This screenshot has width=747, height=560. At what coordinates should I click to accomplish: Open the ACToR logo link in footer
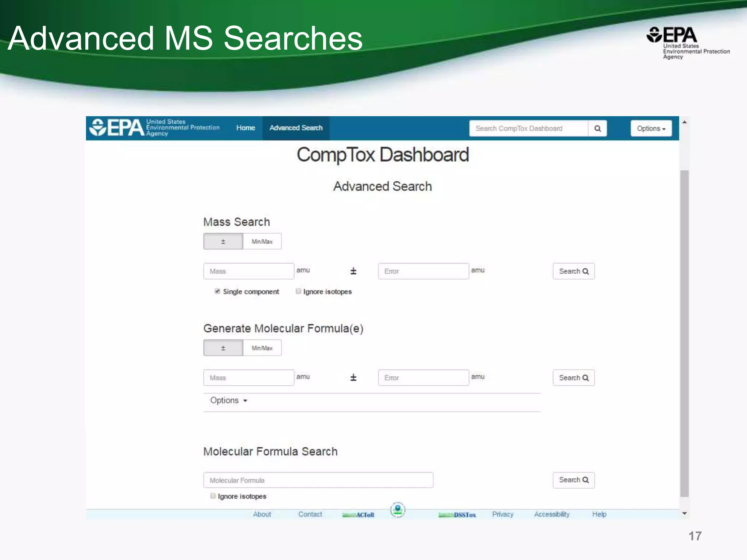point(358,515)
